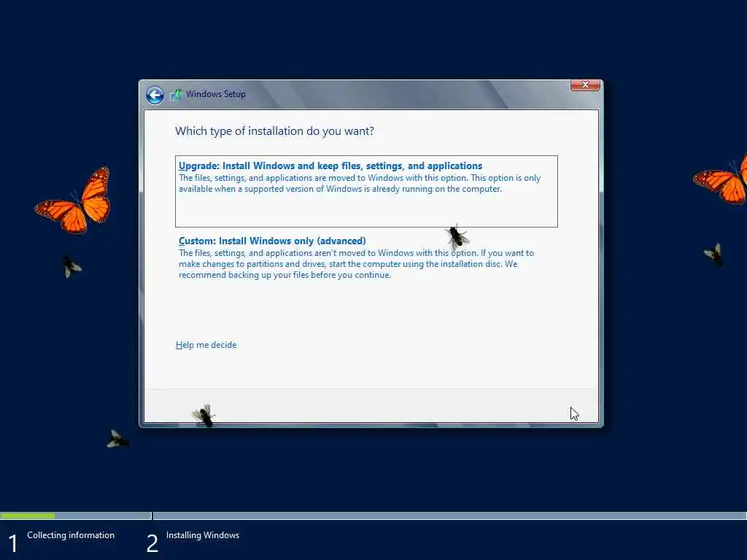
Task: Click the 'Installing Windows' step label
Action: [203, 535]
